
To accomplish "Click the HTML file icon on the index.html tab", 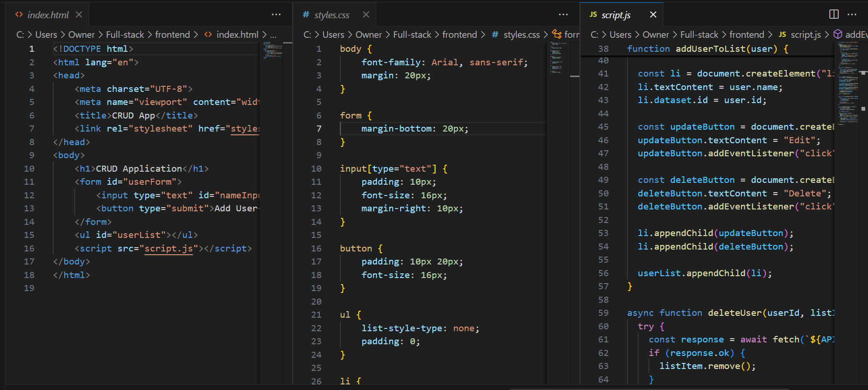I will coord(19,14).
